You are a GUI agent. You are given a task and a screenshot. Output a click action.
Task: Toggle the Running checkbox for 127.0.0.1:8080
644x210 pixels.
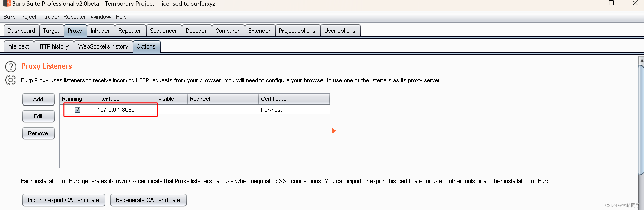pyautogui.click(x=77, y=110)
